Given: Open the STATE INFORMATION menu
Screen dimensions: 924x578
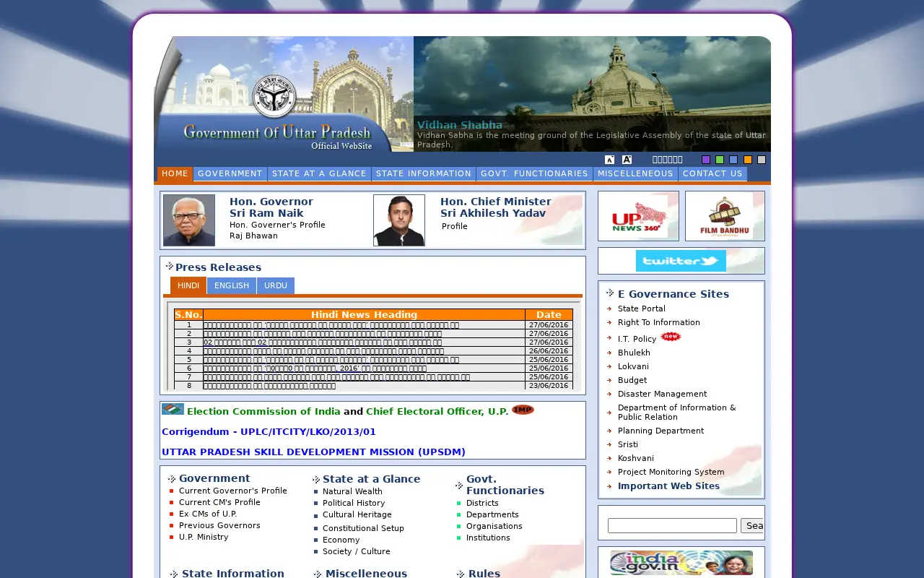Looking at the screenshot, I should coord(424,174).
